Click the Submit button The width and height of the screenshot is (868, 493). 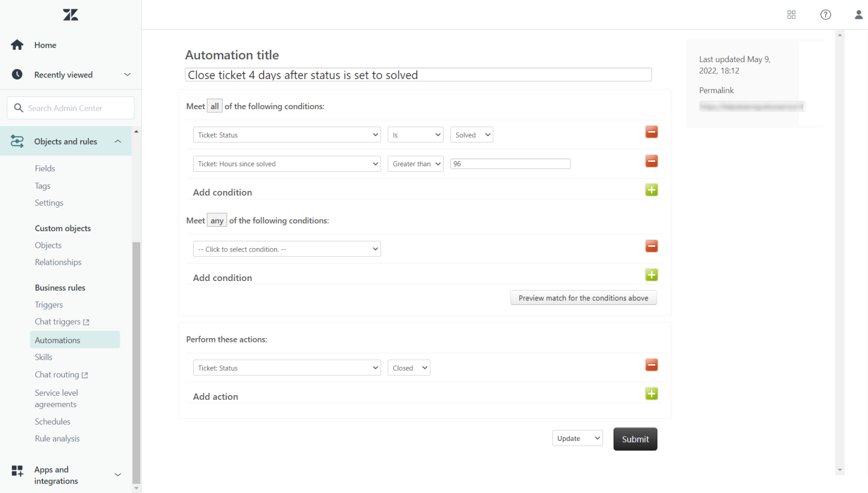(x=635, y=439)
